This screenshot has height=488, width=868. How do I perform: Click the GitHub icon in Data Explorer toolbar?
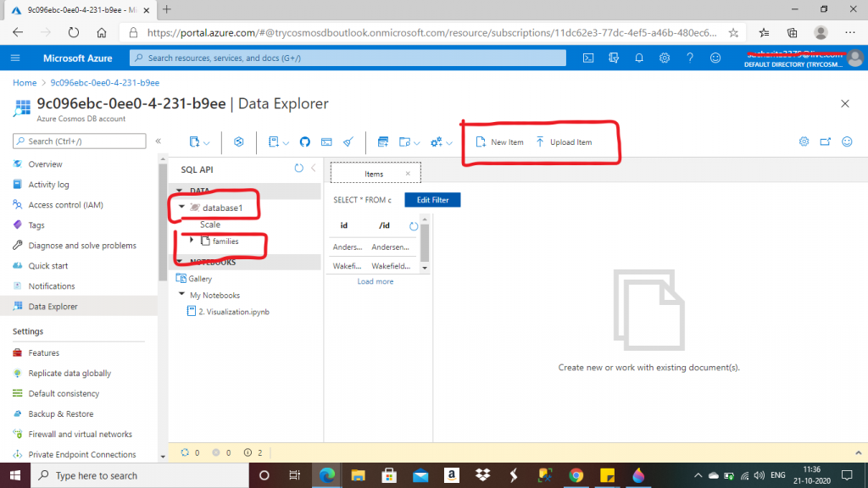point(304,141)
